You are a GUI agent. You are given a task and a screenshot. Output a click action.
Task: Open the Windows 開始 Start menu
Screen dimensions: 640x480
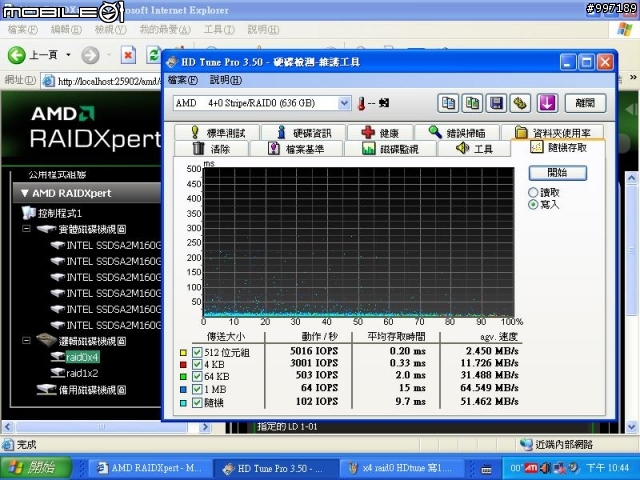pyautogui.click(x=36, y=468)
